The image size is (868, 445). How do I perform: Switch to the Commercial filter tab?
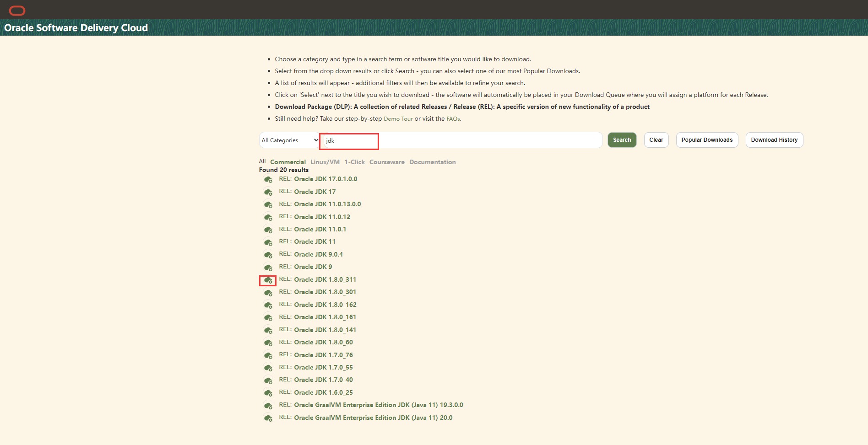(x=288, y=162)
